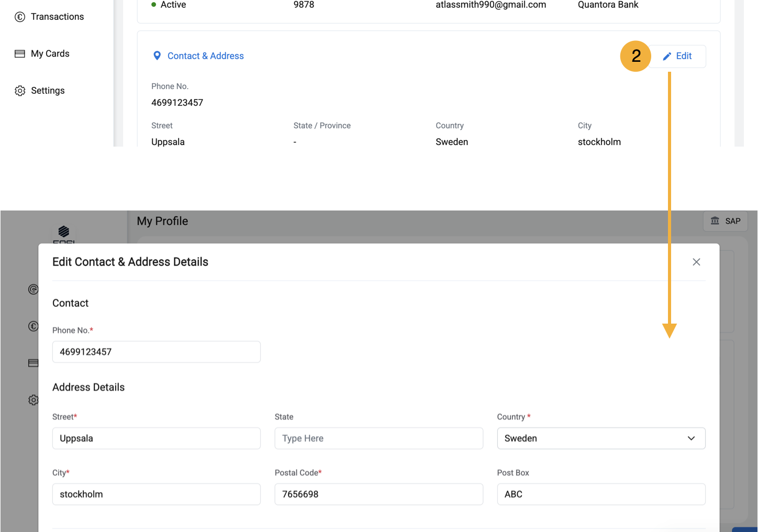Click the gear icon beside Settings label
Image resolution: width=758 pixels, height=532 pixels.
20,91
